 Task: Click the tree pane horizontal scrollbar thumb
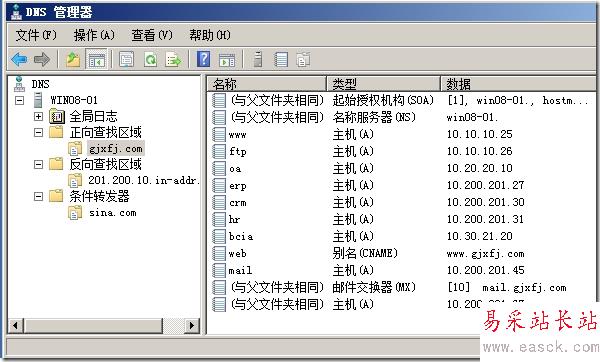(93, 326)
